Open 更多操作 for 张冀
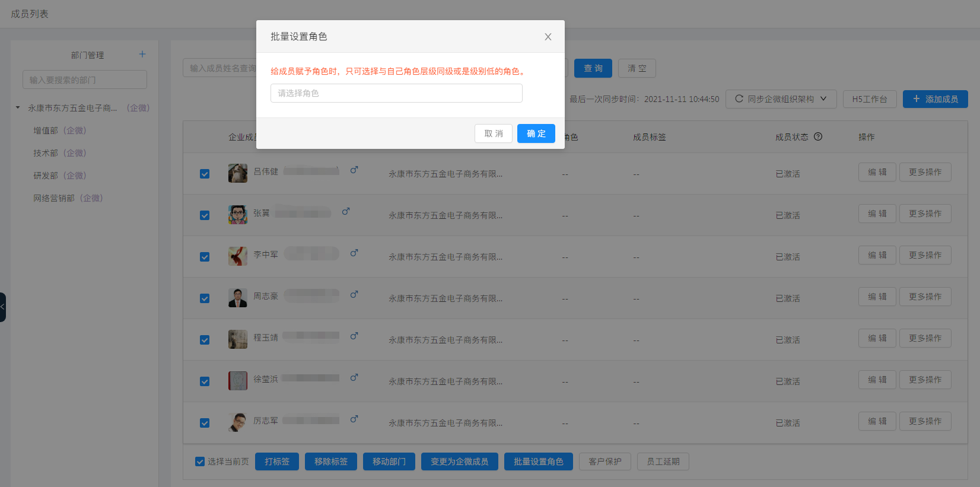The height and width of the screenshot is (487, 980). 925,214
